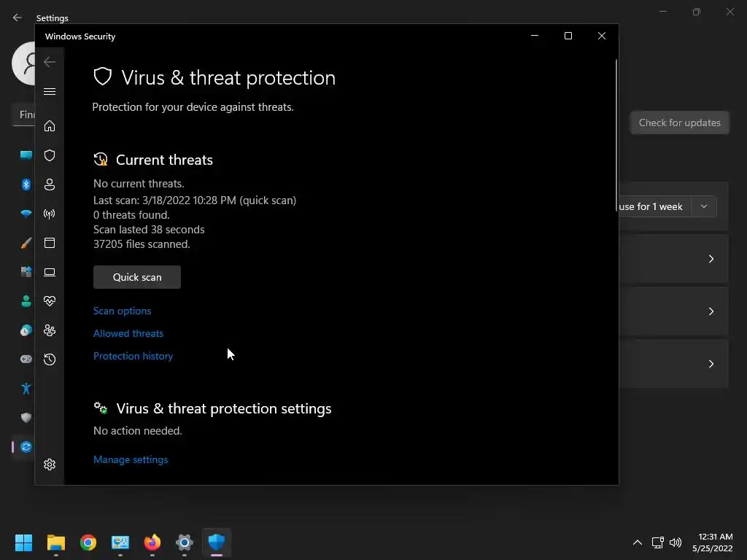Expand first chevron row in Settings window

pyautogui.click(x=711, y=259)
